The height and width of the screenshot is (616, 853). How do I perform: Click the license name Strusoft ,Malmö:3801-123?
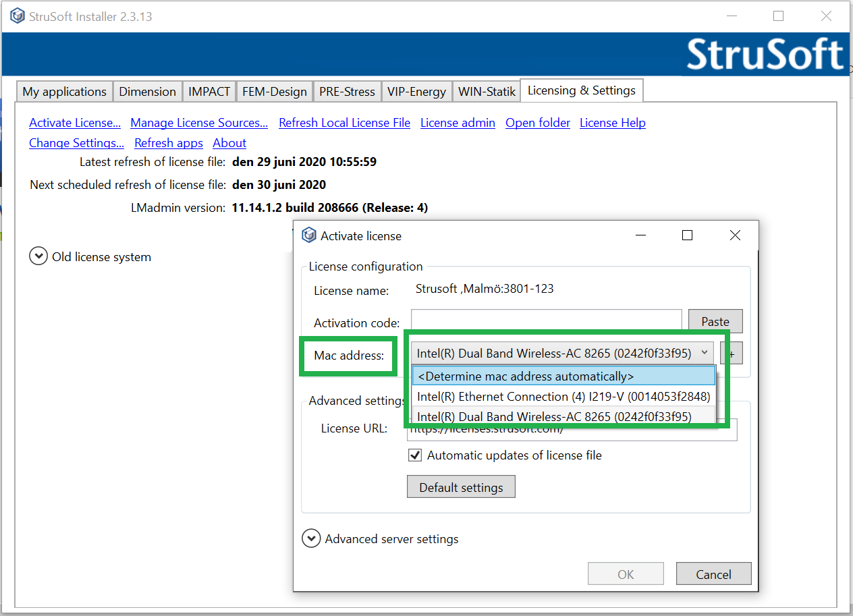click(x=485, y=289)
